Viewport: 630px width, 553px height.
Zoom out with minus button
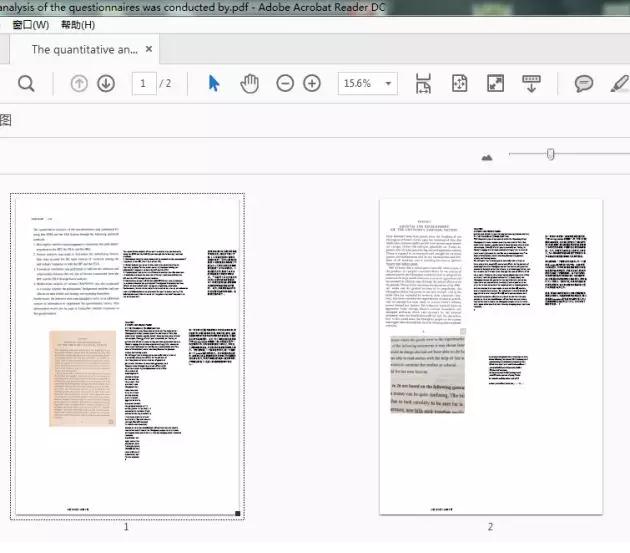[x=285, y=84]
